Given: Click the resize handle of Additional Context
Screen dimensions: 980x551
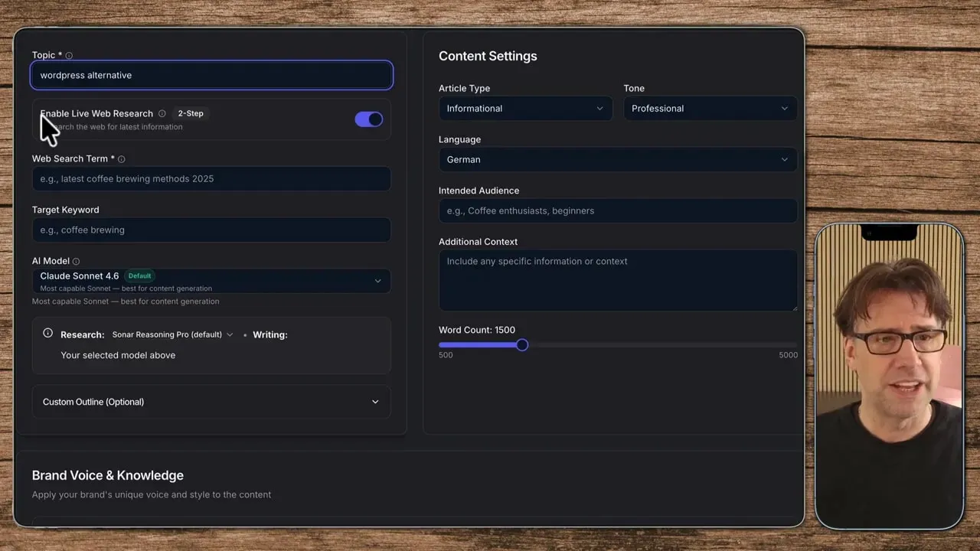Looking at the screenshot, I should click(793, 307).
